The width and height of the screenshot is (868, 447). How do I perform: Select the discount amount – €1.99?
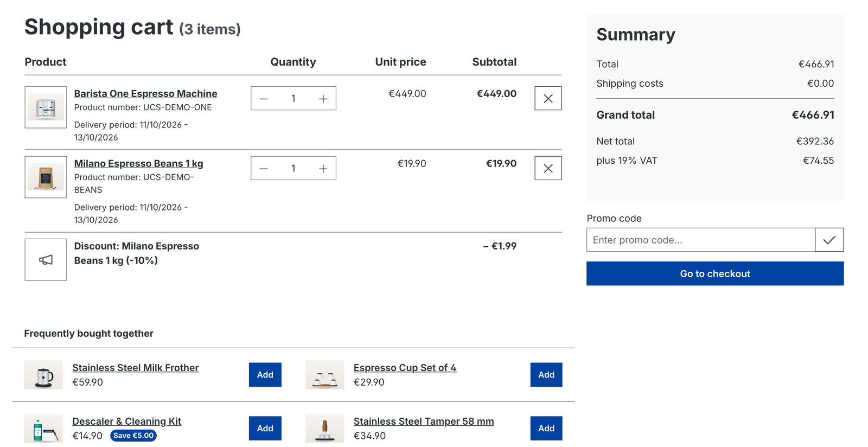click(500, 246)
